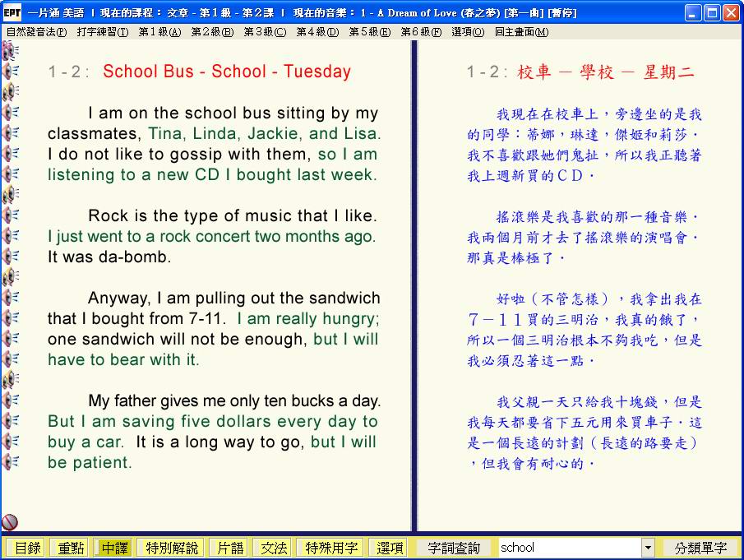Toggle the 中譯 Chinese translation button
744x560 pixels.
113,548
